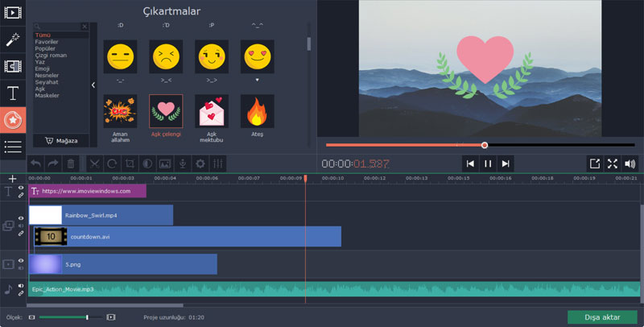Select the countdown.avi clip on timeline
Image resolution: width=644 pixels, height=327 pixels.
(x=188, y=237)
